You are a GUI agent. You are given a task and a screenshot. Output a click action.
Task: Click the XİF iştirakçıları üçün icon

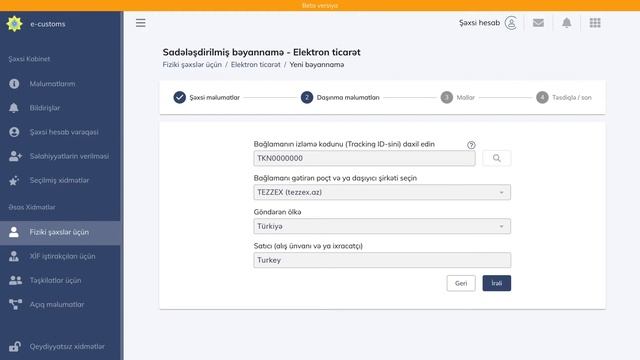pos(14,256)
